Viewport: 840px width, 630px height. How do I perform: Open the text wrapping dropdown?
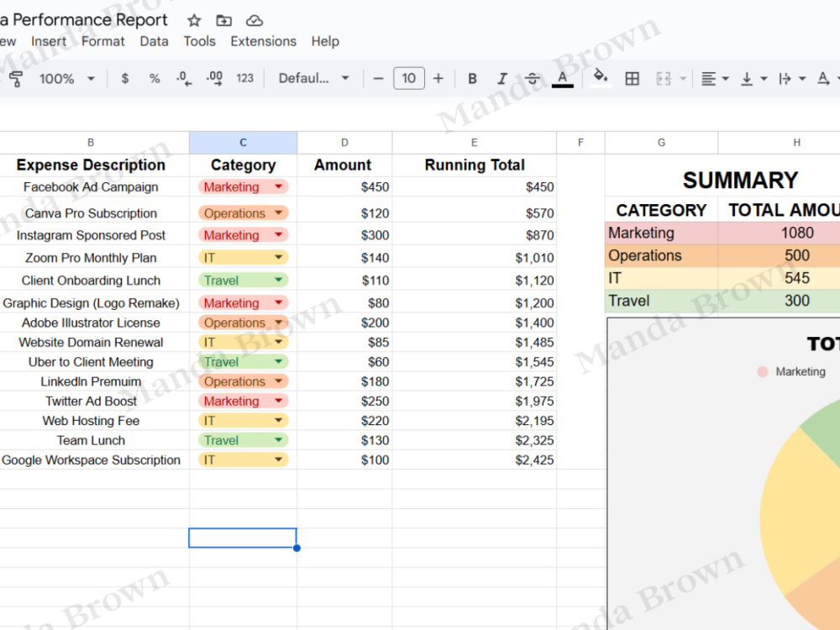click(792, 79)
